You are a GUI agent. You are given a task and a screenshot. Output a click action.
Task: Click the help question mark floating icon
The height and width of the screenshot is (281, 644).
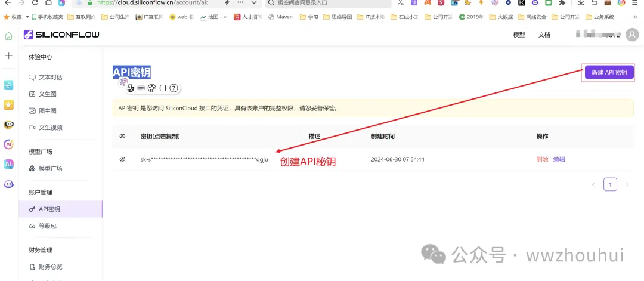[x=174, y=88]
